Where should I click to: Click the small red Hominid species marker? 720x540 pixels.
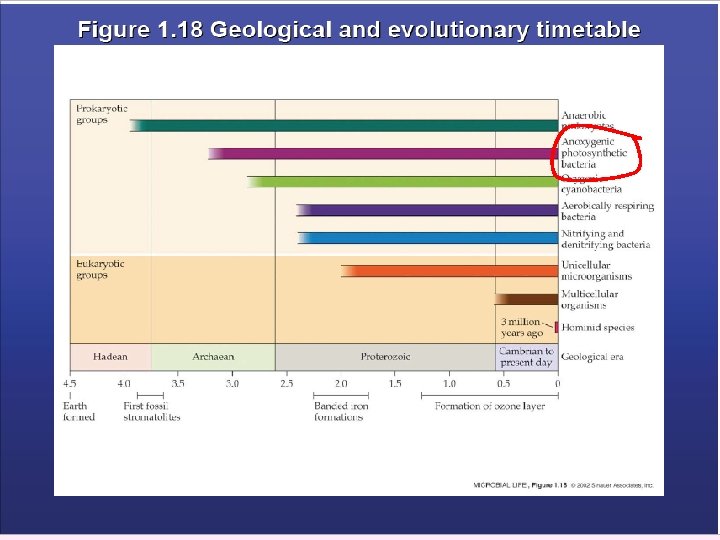coord(557,327)
